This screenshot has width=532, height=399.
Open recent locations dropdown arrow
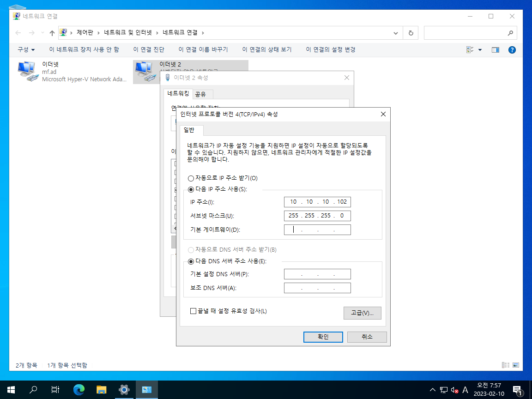(42, 33)
